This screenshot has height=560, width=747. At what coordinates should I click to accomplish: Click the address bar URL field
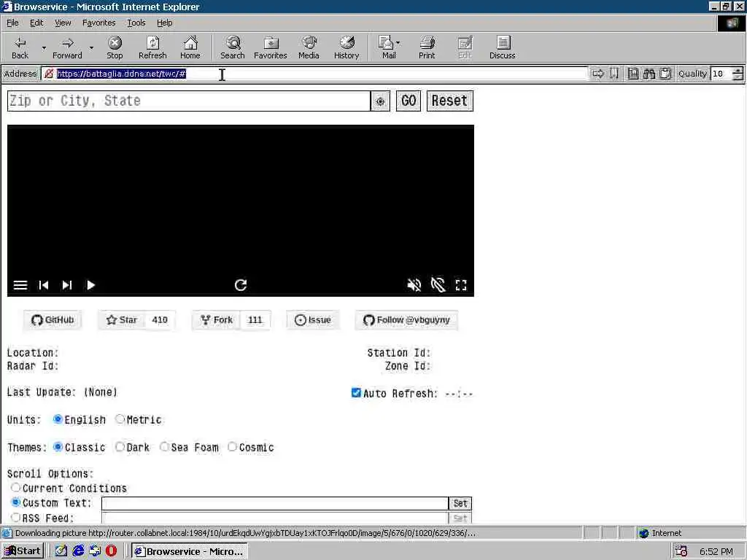pos(314,74)
